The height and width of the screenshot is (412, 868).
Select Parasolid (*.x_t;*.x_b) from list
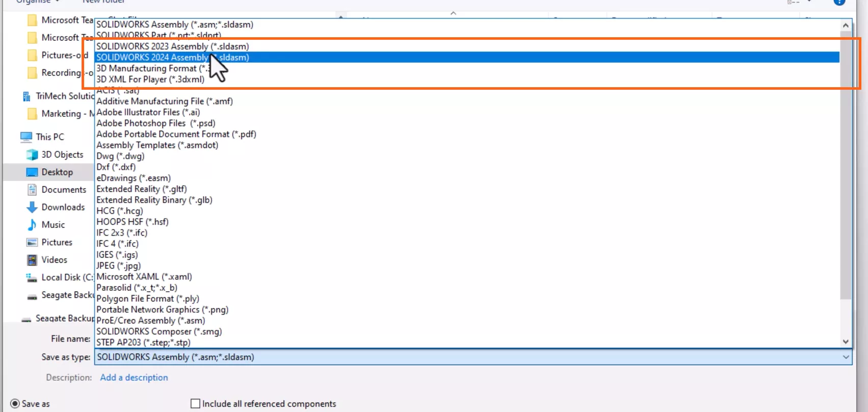137,288
